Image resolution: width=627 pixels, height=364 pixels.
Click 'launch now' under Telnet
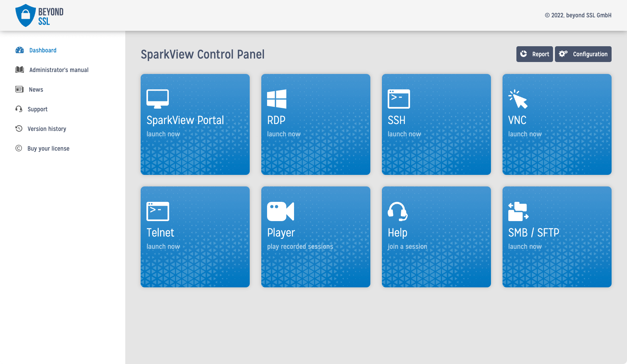163,247
